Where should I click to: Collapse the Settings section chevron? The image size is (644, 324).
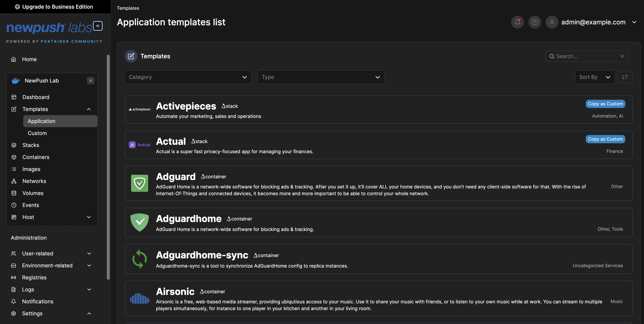tap(89, 313)
